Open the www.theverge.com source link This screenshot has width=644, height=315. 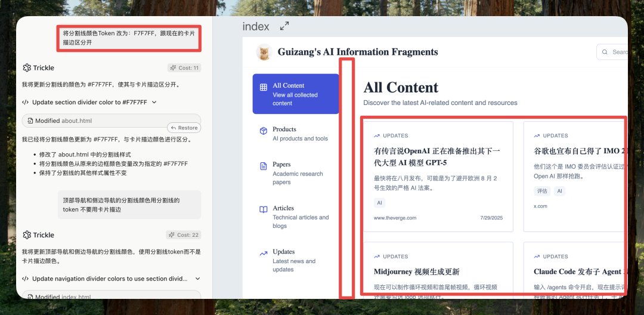(x=395, y=218)
